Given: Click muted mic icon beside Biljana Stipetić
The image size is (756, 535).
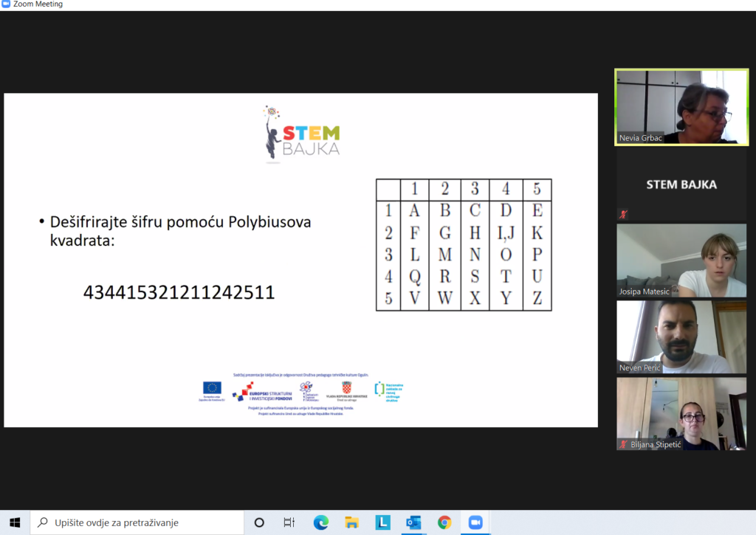Looking at the screenshot, I should click(623, 444).
